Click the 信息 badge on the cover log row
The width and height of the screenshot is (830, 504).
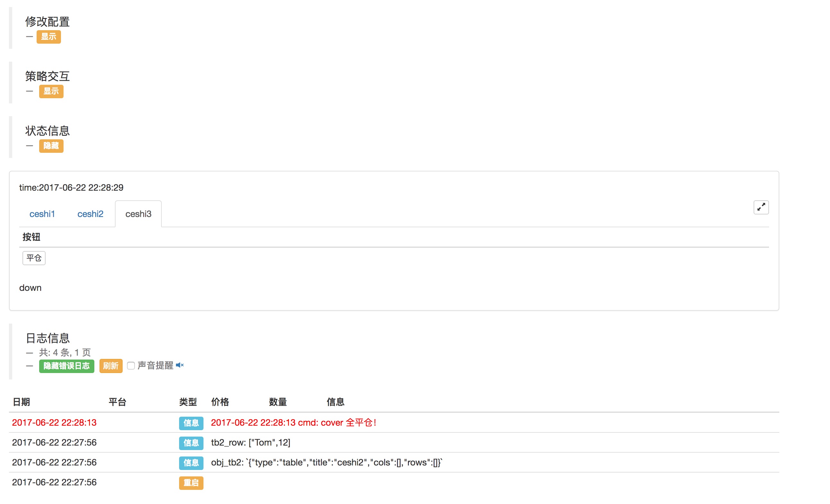tap(191, 423)
